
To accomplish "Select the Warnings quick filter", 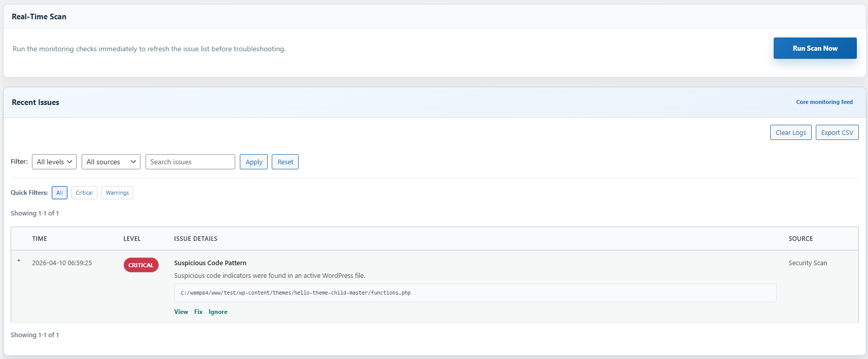I will pos(117,193).
